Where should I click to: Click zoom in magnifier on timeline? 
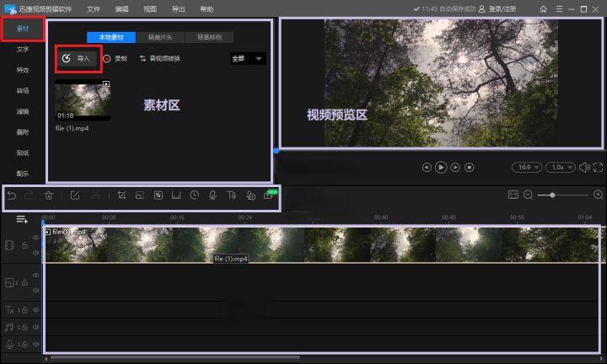tap(598, 195)
